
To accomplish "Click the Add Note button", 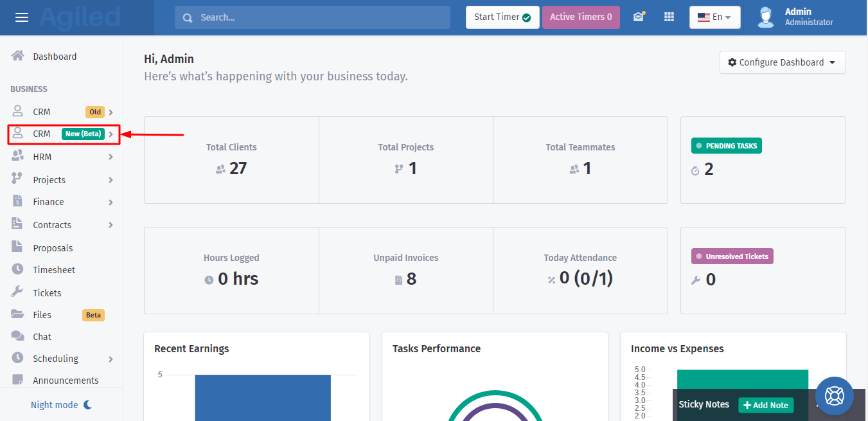I will pyautogui.click(x=765, y=405).
